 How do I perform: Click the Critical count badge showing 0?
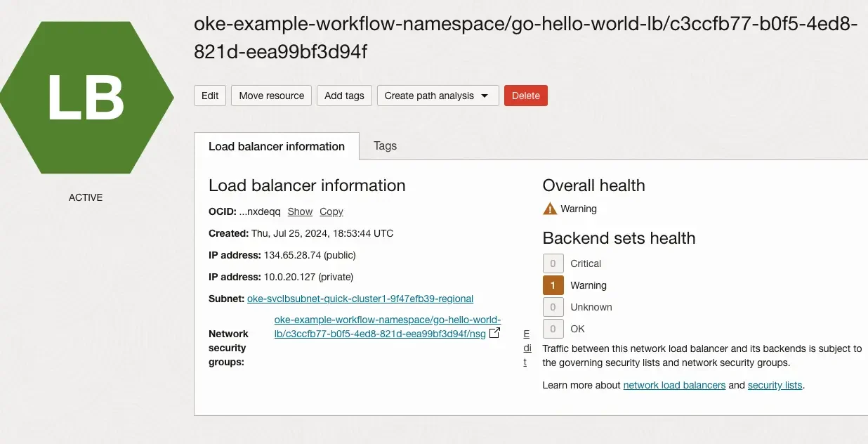[553, 263]
